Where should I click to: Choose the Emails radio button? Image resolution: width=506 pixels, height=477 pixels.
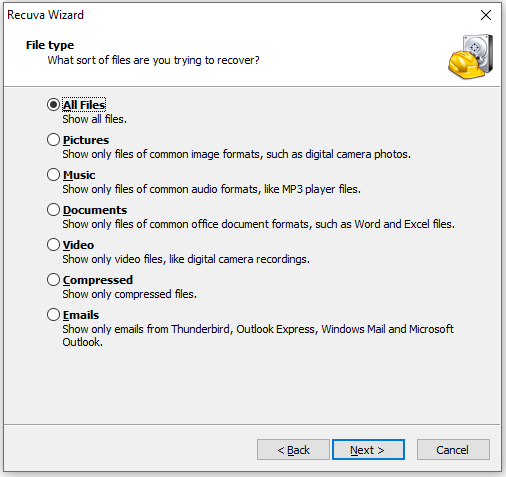pos(53,315)
